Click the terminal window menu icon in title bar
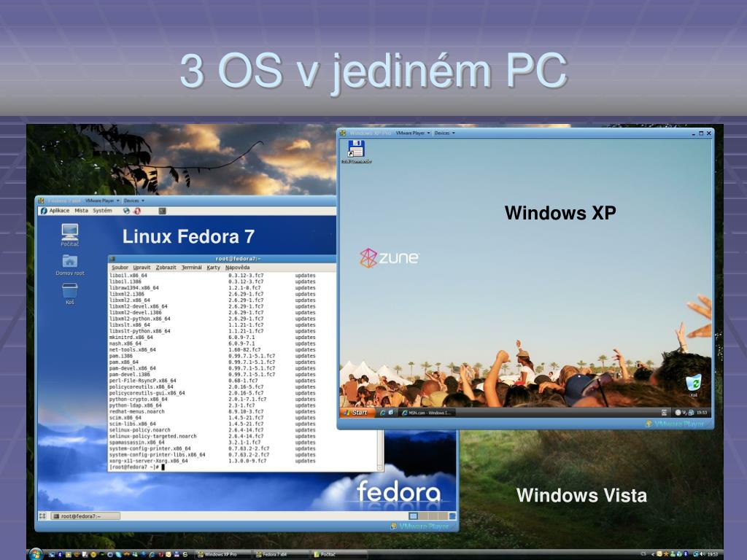This screenshot has height=560, width=747. tap(113, 259)
